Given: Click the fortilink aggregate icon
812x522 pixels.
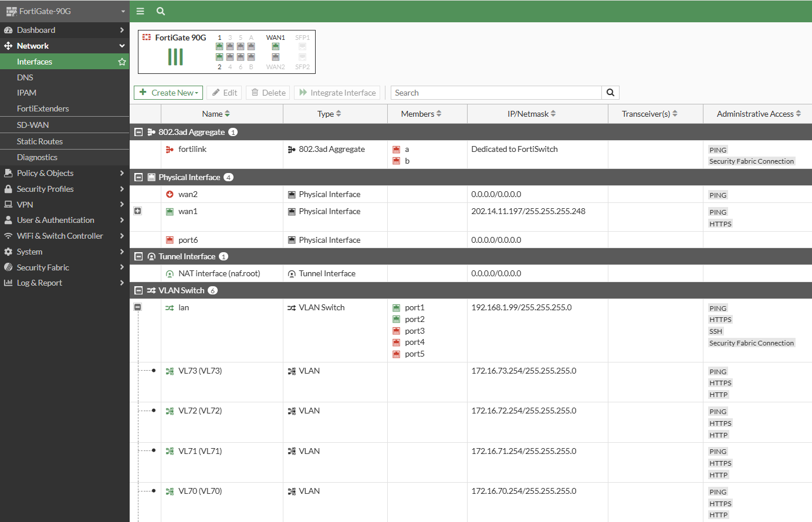Looking at the screenshot, I should (170, 150).
